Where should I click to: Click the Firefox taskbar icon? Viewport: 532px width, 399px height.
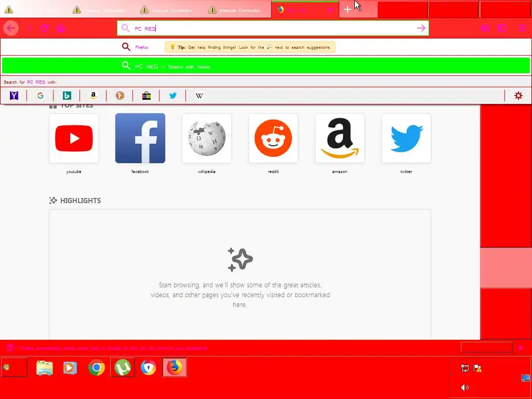[175, 367]
